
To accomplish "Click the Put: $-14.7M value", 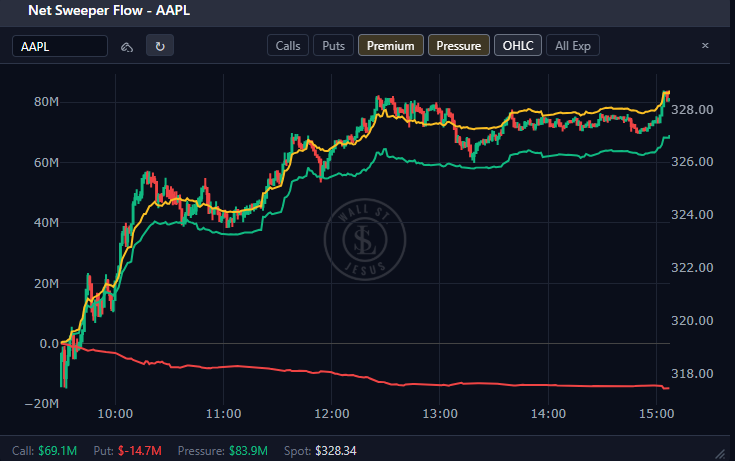I will 128,451.
